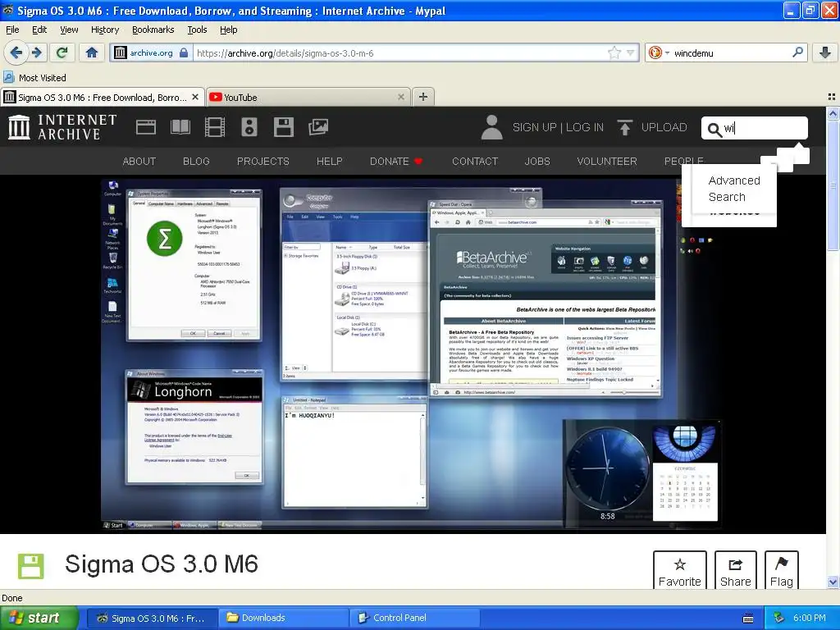Screen dimensions: 840x630
Task: Open the DONATE navigation link
Action: [x=396, y=162]
